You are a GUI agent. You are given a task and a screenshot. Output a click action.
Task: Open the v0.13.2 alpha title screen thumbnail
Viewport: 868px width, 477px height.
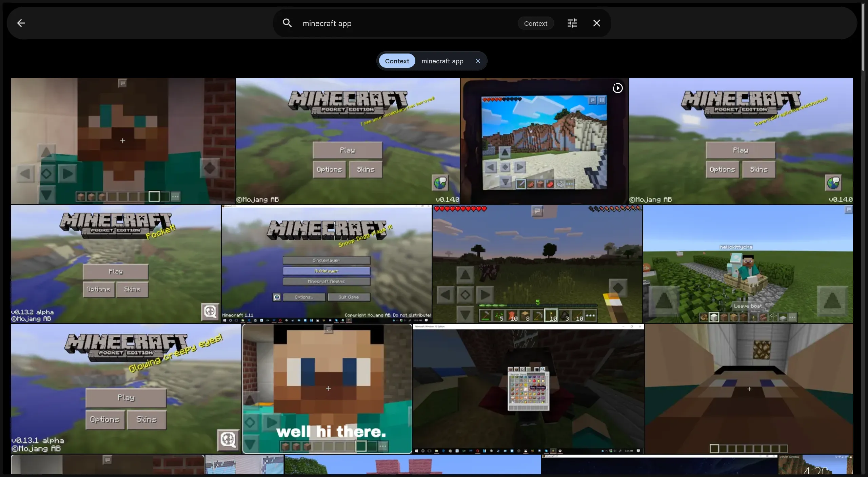point(116,264)
